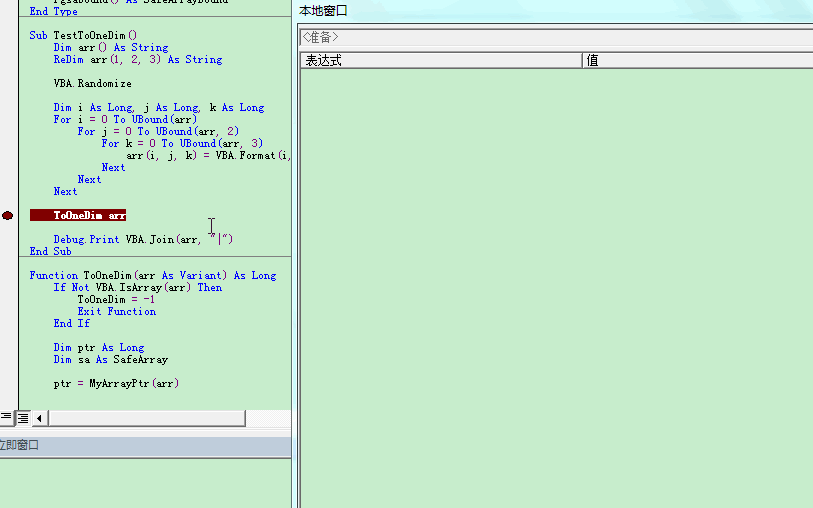The image size is (813, 508).
Task: Click 'If Not VBA.IsArray(arr) Then' line
Action: (x=138, y=287)
